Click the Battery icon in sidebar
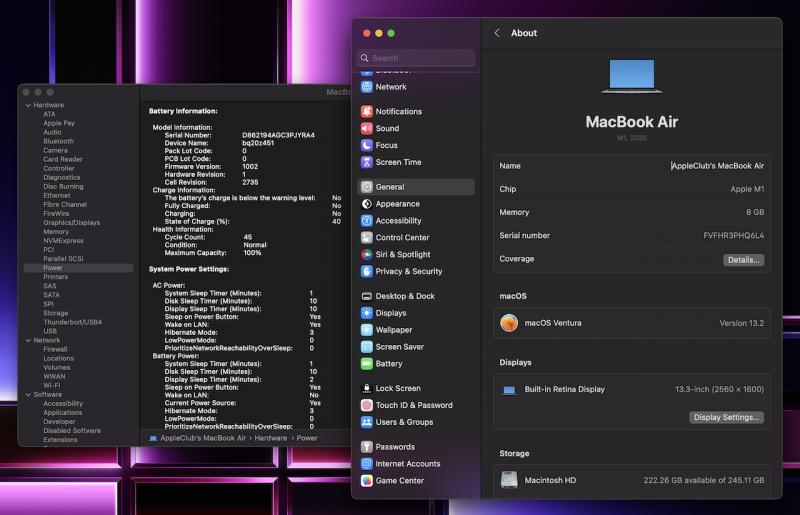800x515 pixels. [366, 363]
